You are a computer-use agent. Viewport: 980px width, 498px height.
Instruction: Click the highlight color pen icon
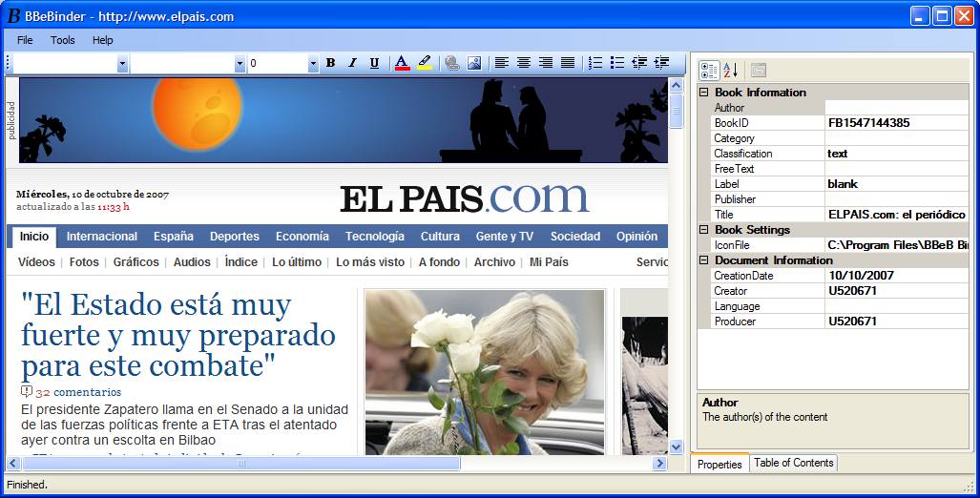click(x=425, y=62)
